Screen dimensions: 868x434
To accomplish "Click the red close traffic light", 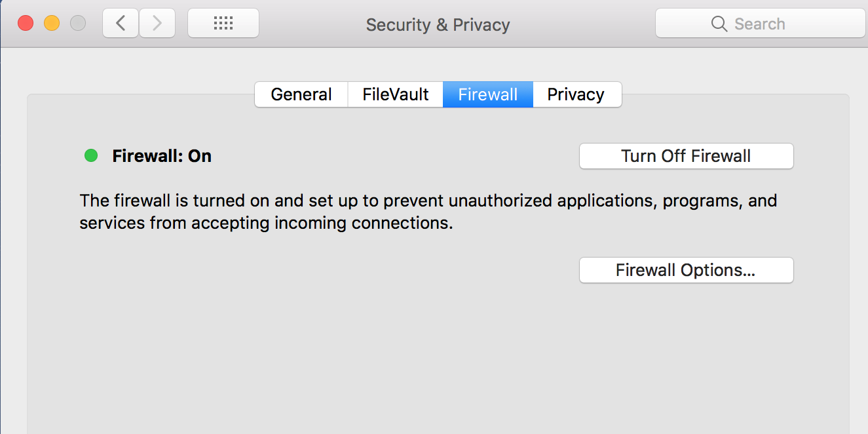I will [26, 22].
